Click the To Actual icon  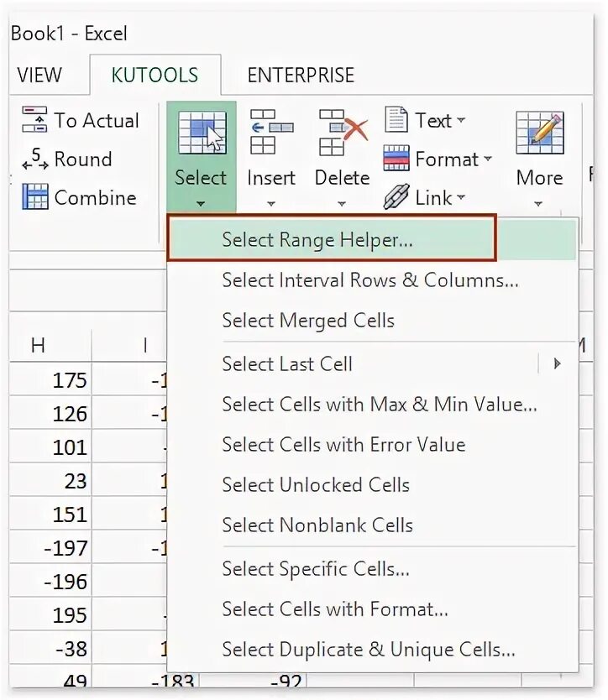pyautogui.click(x=35, y=120)
